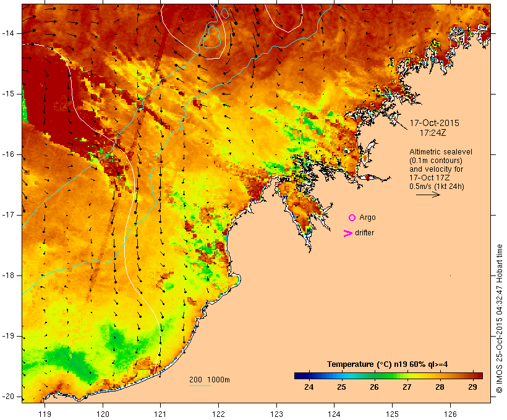Click the longitude axis label '125'

point(392,414)
